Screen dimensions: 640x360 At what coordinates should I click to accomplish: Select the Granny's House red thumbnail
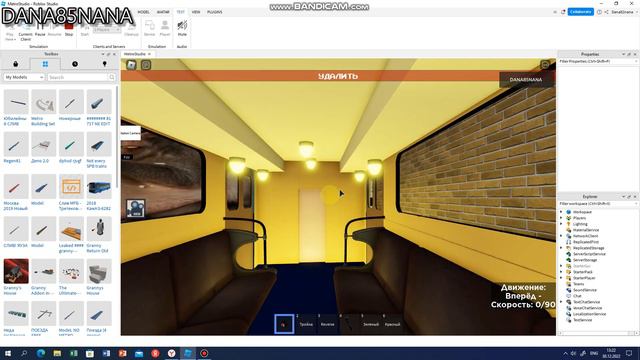16,271
